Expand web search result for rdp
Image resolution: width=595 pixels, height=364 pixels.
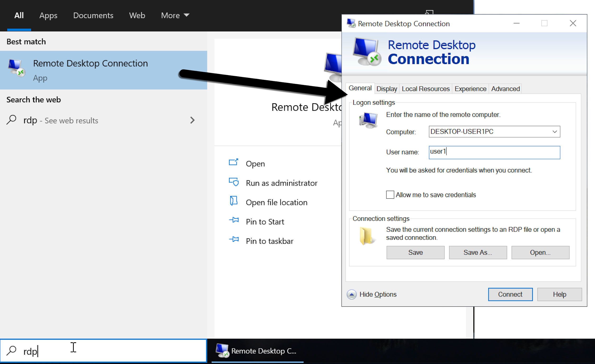coord(192,120)
